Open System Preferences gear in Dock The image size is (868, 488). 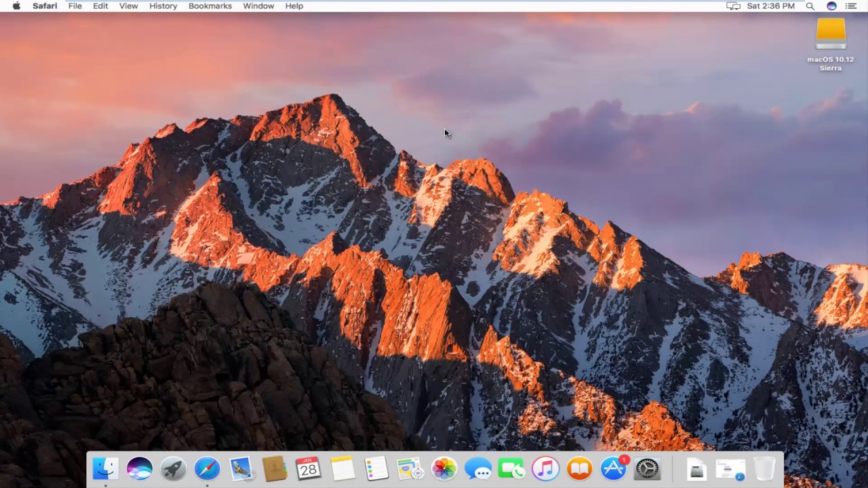click(648, 468)
